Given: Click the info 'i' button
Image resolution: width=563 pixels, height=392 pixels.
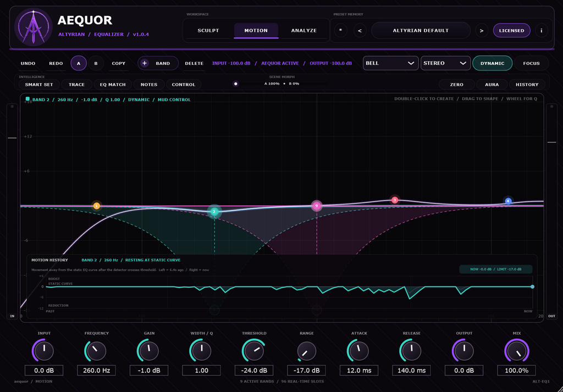Looking at the screenshot, I should coord(542,30).
